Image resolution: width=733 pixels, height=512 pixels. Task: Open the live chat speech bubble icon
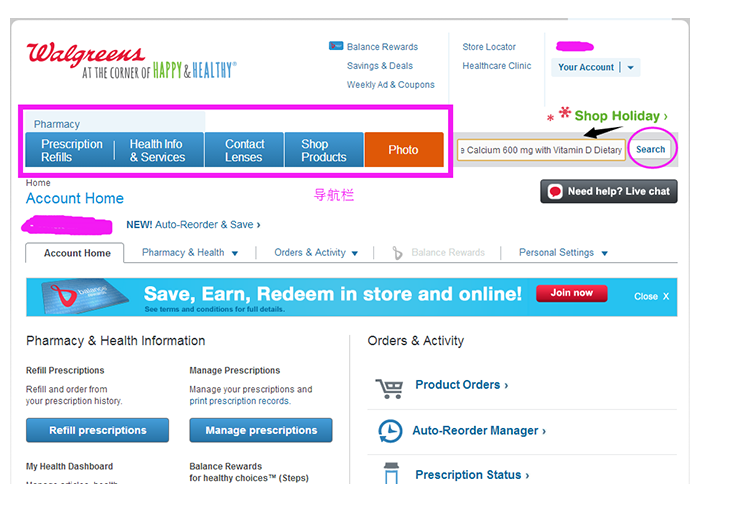555,192
